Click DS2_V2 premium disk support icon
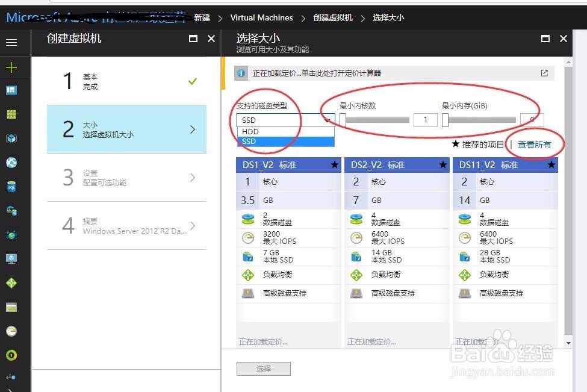 tap(356, 293)
